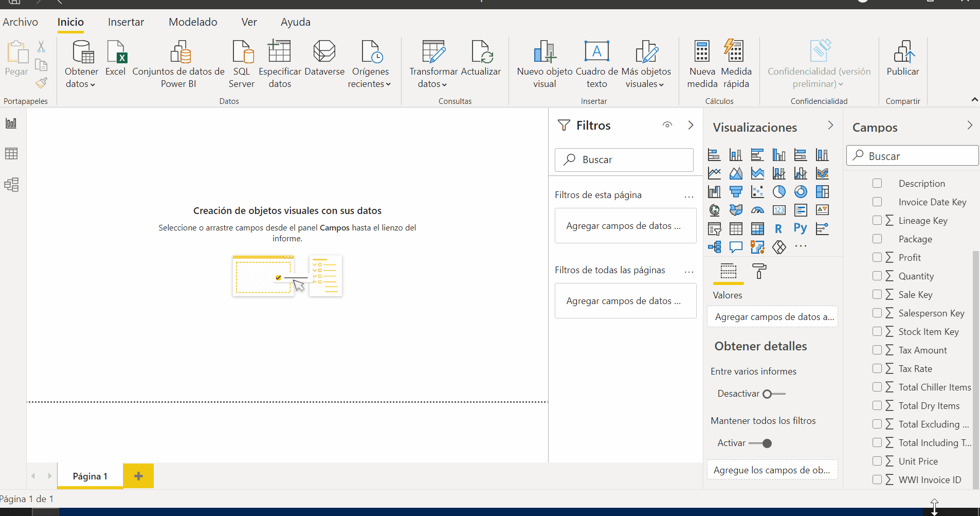
Task: Collapse the Campos panel
Action: [970, 125]
